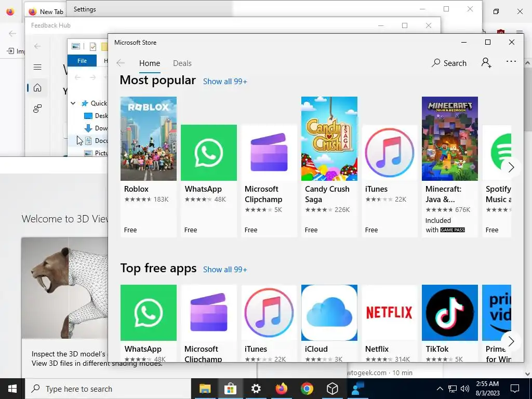Click Feedback Hub feedback icon in sidebar
This screenshot has height=399, width=532.
[37, 109]
